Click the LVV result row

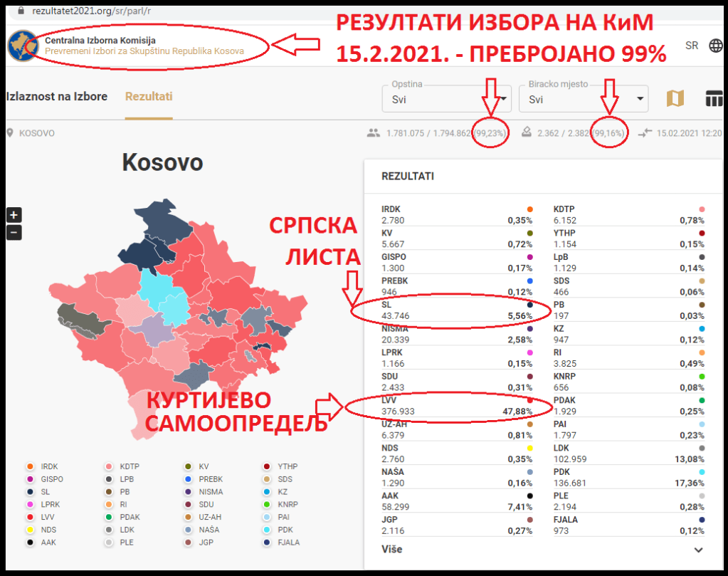point(457,406)
